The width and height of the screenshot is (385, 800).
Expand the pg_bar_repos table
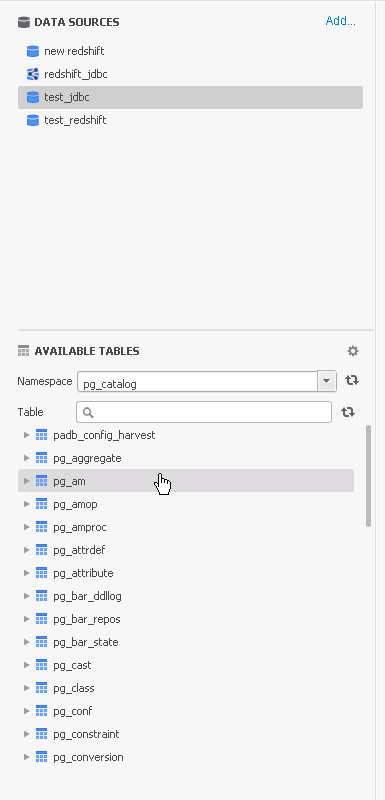[27, 619]
